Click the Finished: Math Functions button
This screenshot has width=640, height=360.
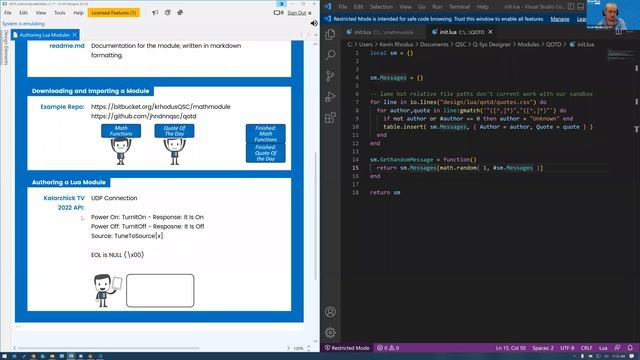click(x=265, y=133)
